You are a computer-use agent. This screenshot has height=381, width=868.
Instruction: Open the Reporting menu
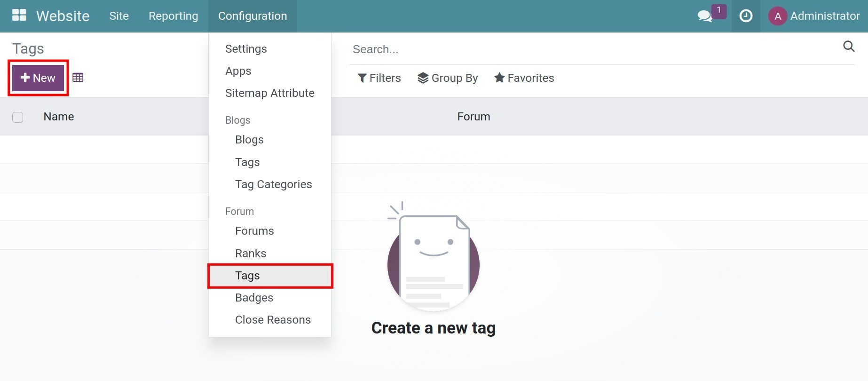pos(173,16)
